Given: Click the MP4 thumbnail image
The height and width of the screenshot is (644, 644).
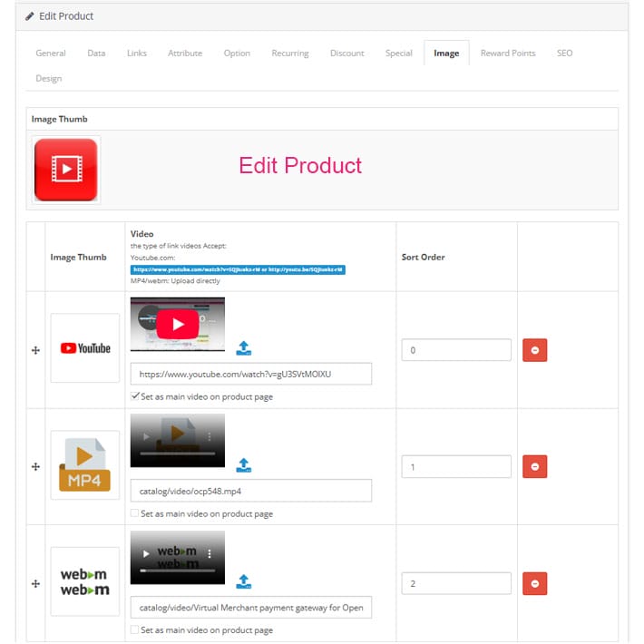Looking at the screenshot, I should tap(84, 466).
